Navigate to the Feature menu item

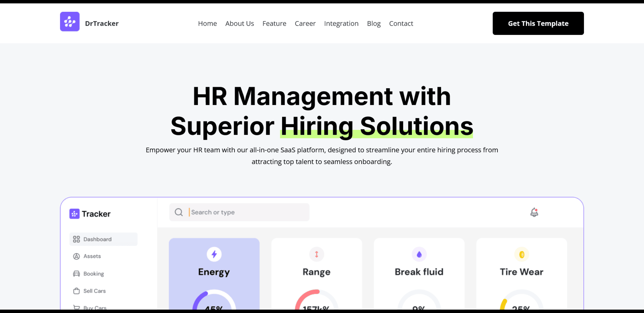coord(274,23)
